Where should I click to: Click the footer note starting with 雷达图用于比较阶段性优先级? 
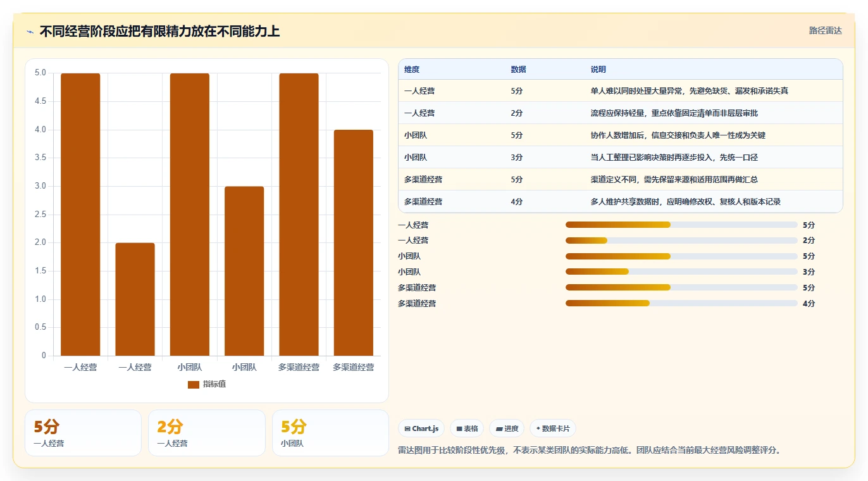591,451
